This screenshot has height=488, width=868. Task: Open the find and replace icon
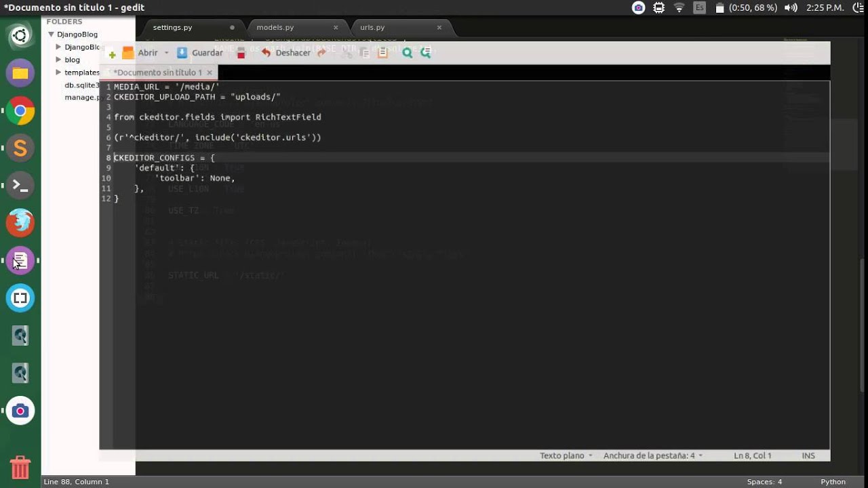point(426,53)
